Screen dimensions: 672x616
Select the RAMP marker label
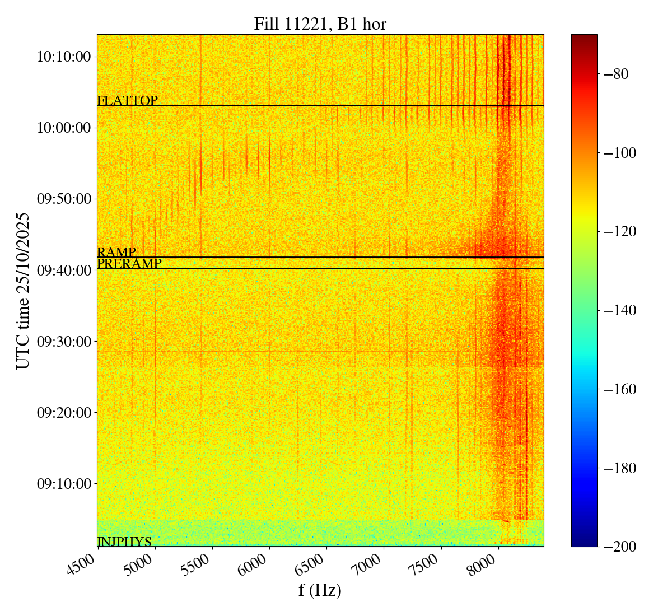pos(116,252)
